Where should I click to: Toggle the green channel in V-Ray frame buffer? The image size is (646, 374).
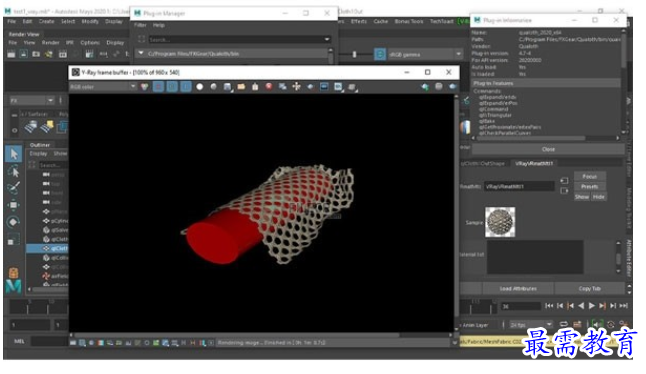pos(172,86)
